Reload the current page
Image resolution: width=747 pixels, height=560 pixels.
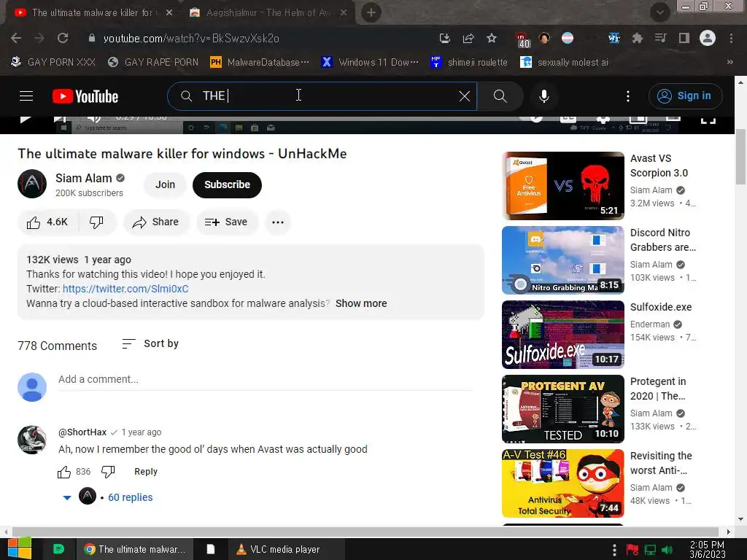click(63, 38)
